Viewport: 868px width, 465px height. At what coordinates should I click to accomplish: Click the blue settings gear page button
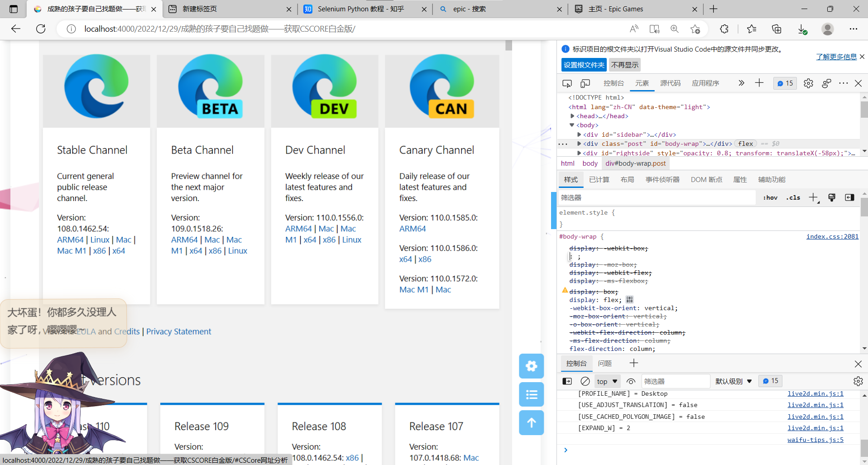click(x=532, y=366)
